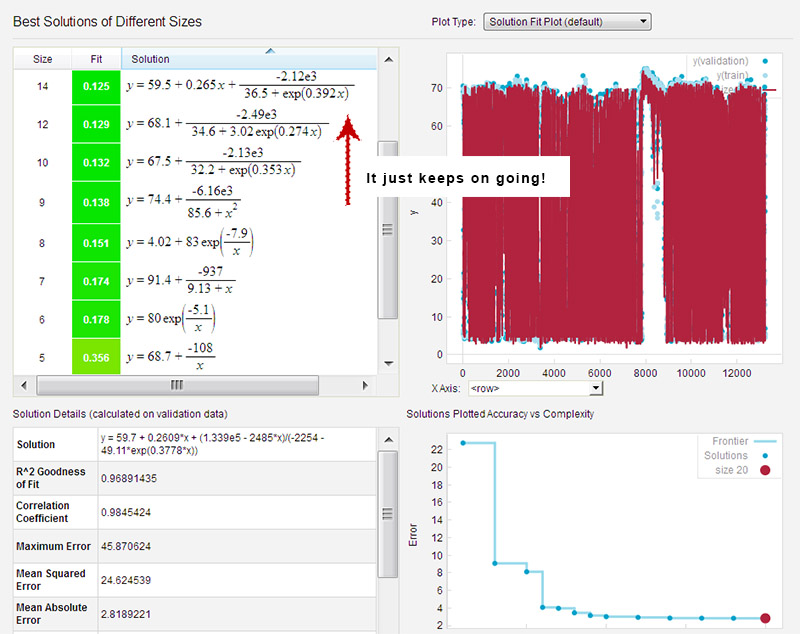
Task: Select solution with fit 0.129
Action: pyautogui.click(x=96, y=122)
